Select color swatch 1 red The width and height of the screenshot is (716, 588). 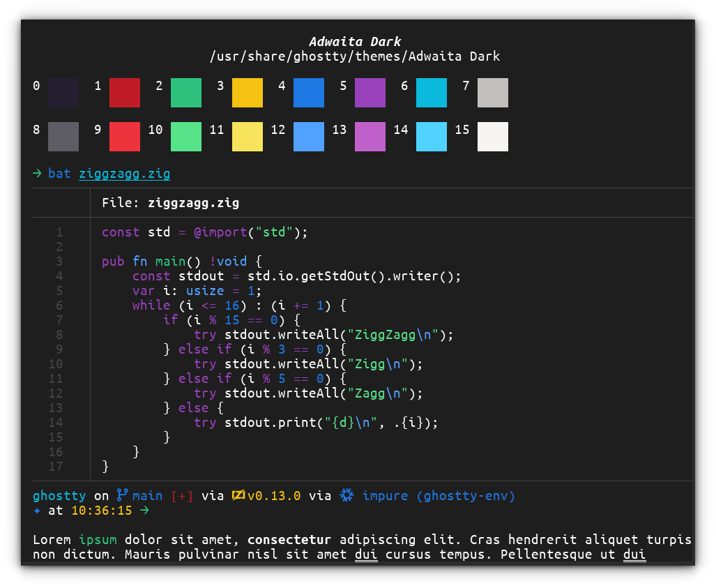[x=124, y=93]
